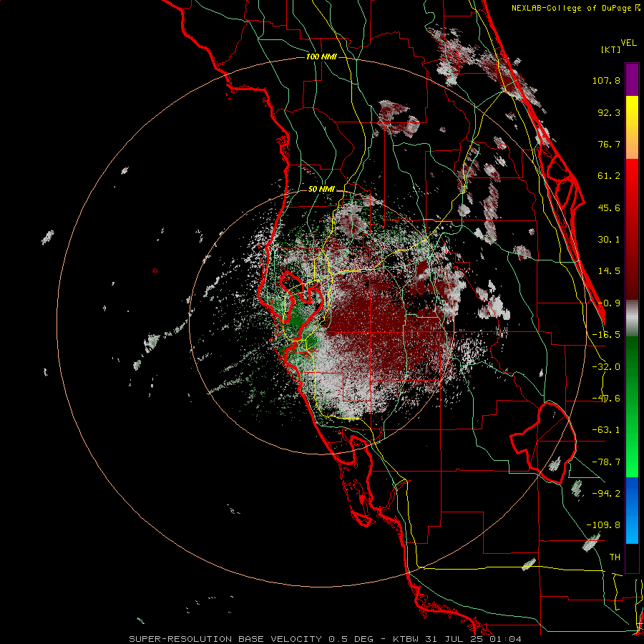Select the 76.7 legend value

click(609, 144)
